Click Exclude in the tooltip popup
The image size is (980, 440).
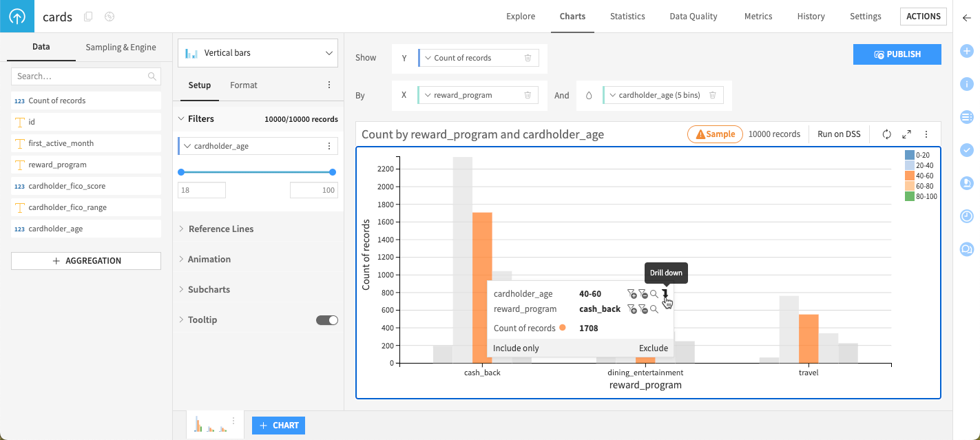pos(653,348)
